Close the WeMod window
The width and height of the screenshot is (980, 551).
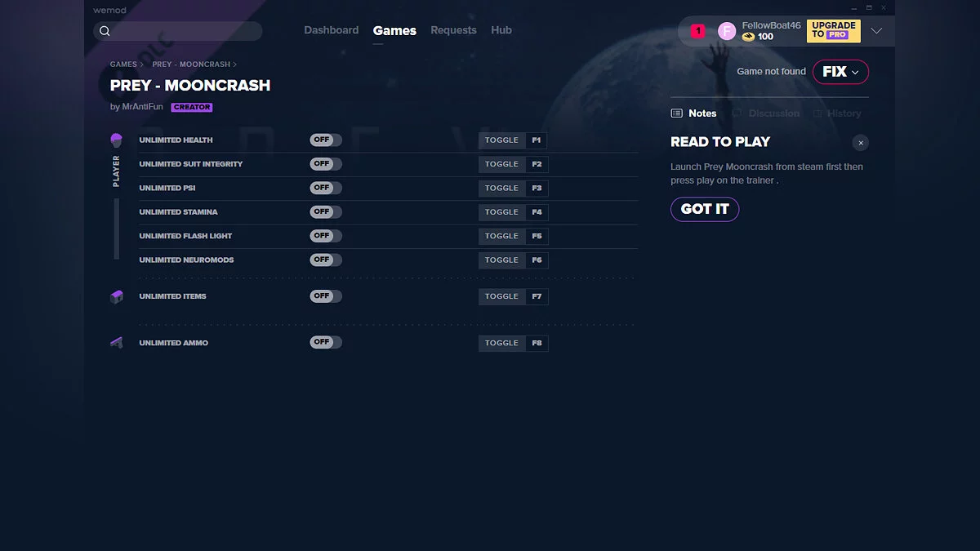pyautogui.click(x=884, y=7)
